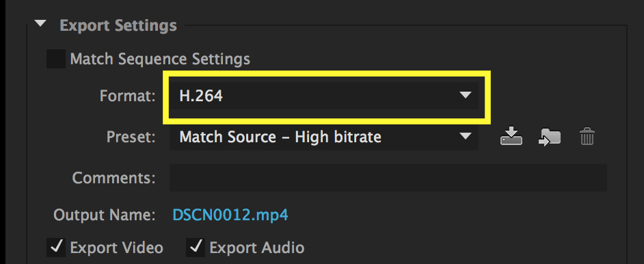Viewport: 644px width, 264px height.
Task: Click the Format label
Action: [x=128, y=96]
